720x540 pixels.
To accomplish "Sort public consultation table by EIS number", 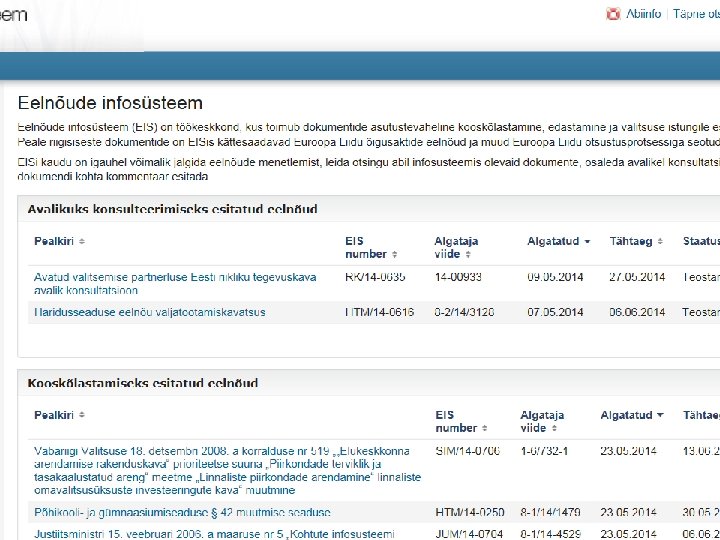I will point(371,248).
